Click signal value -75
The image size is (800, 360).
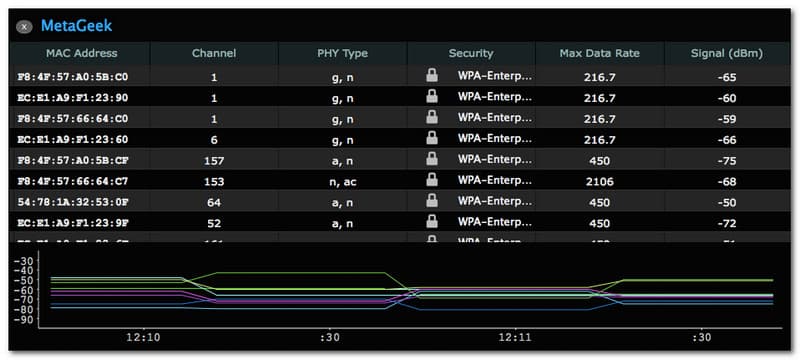(x=727, y=161)
